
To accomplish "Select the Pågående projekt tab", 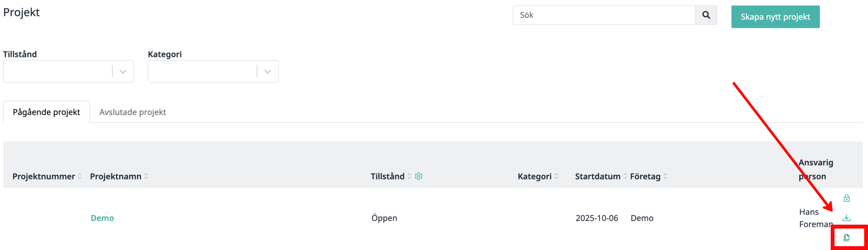I will click(47, 112).
